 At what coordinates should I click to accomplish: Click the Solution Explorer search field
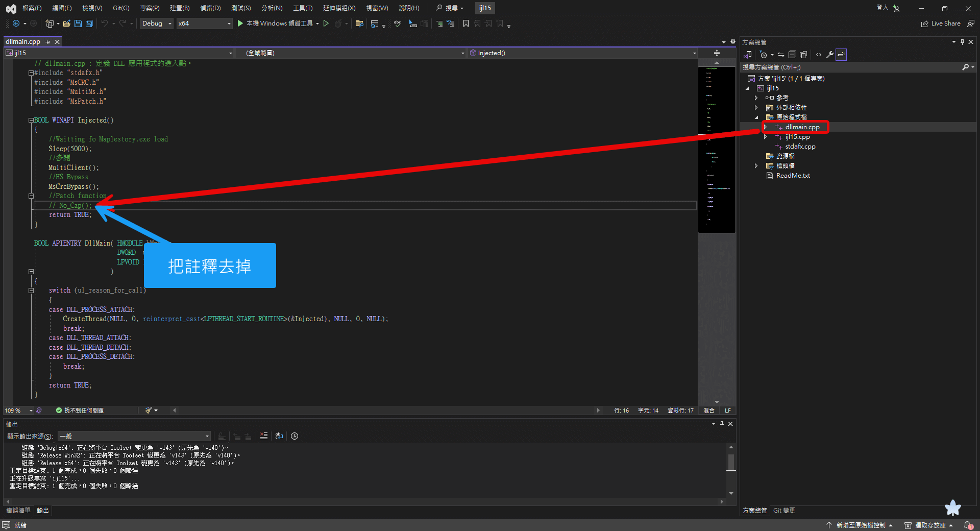(851, 67)
